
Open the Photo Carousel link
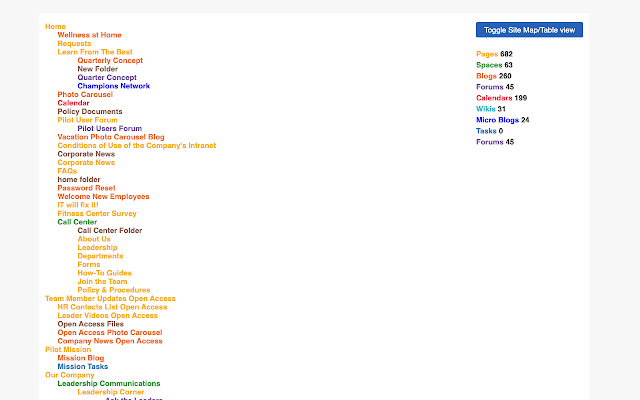click(x=85, y=94)
